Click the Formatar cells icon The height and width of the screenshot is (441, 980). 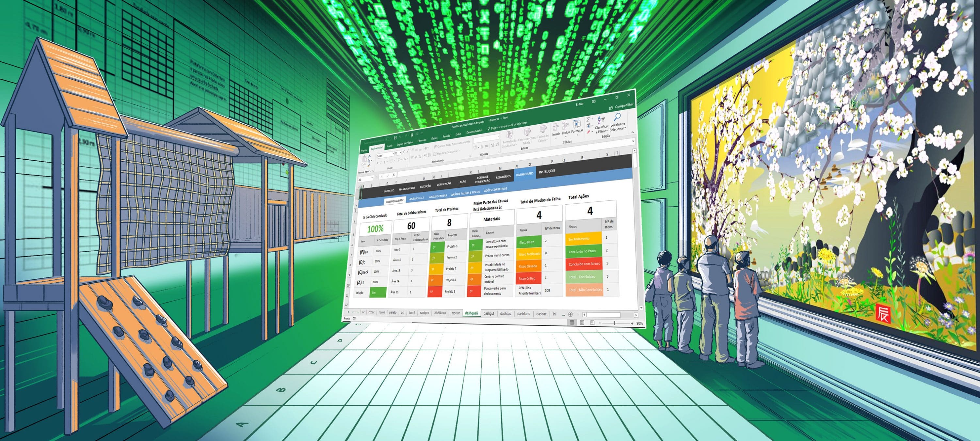pos(577,124)
